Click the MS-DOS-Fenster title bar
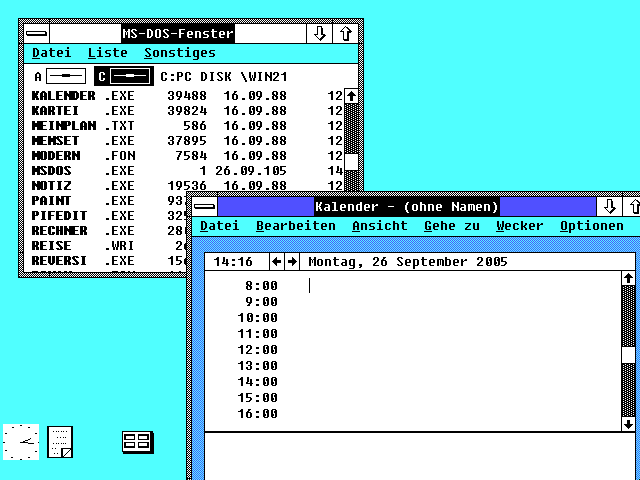The image size is (640, 480). pos(178,33)
